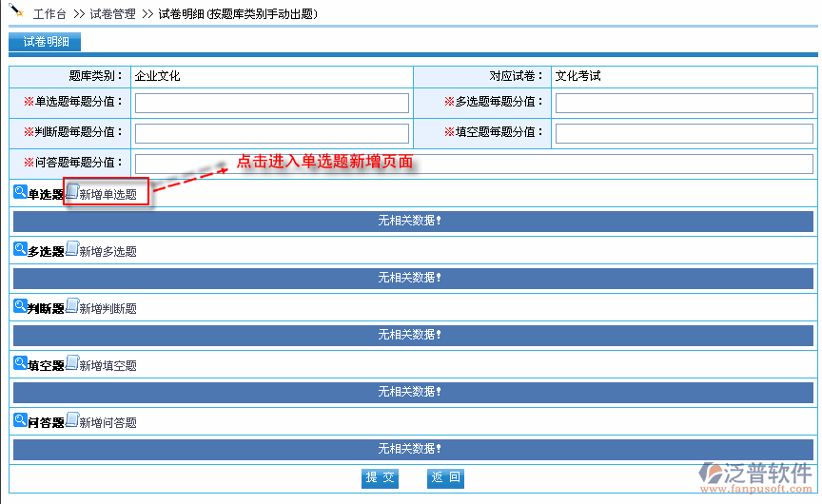Click the 文化考试 exam value
This screenshot has height=504, width=822.
pyautogui.click(x=577, y=76)
